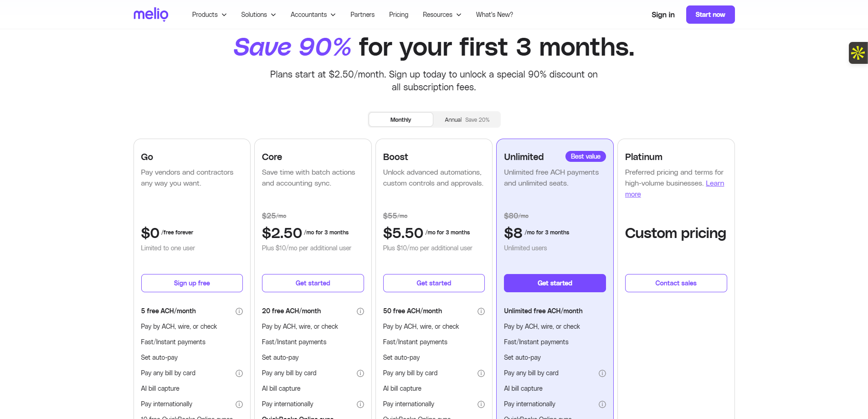Click info icon for 5 free ACH/month
Viewport: 868px width, 419px height.
tap(239, 311)
